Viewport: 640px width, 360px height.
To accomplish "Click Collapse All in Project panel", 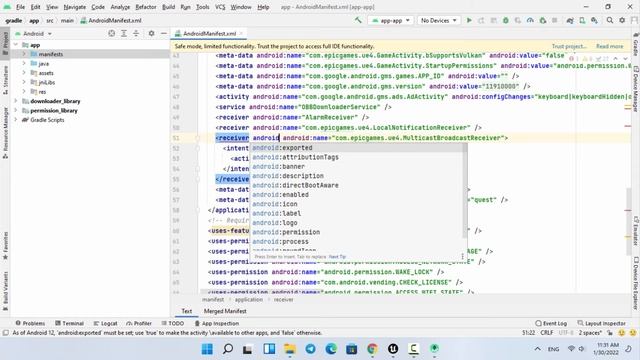I will pyautogui.click(x=136, y=33).
